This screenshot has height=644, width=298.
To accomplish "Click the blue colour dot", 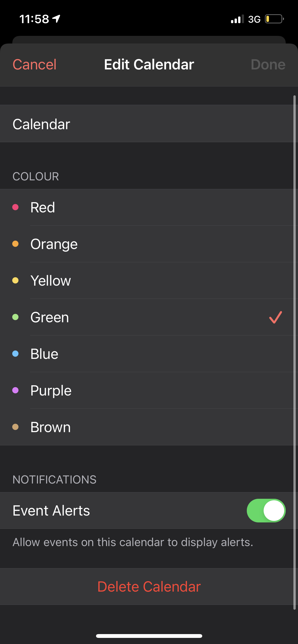I will (16, 354).
